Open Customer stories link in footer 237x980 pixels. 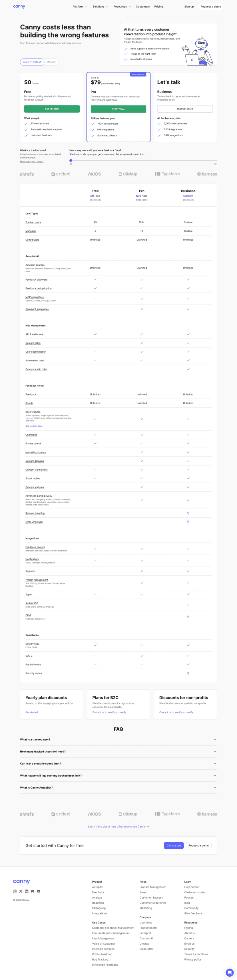click(x=195, y=892)
